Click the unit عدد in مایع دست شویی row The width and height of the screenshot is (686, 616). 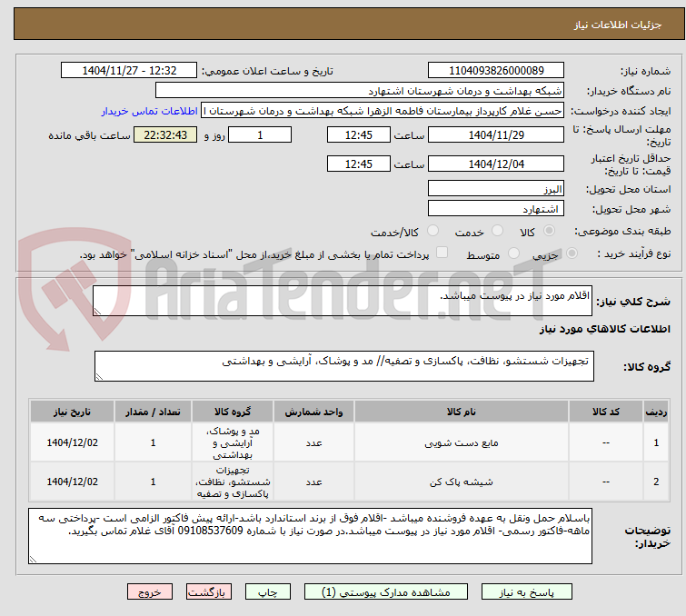click(313, 442)
